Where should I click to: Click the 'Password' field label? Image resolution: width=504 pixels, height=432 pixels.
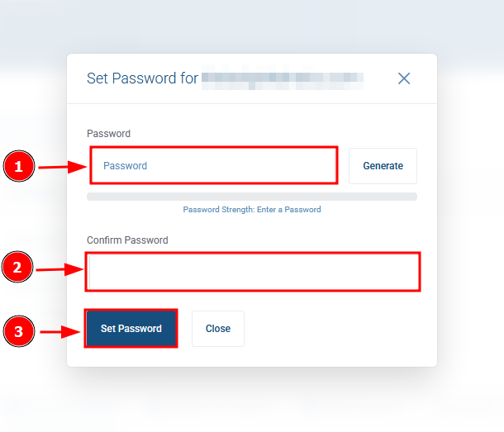108,133
